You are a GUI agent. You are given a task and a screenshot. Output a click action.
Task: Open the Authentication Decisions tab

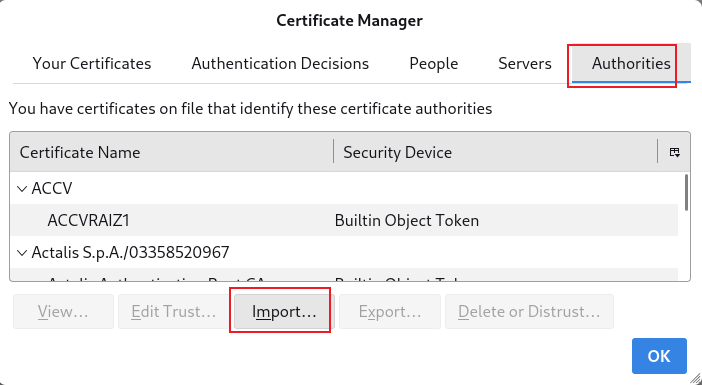pyautogui.click(x=280, y=64)
